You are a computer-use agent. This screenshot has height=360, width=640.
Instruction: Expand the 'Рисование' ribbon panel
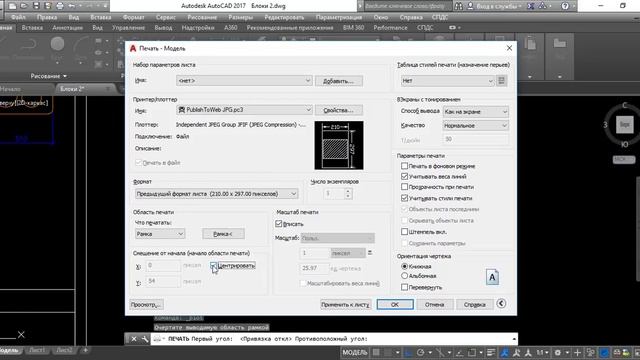coord(49,76)
